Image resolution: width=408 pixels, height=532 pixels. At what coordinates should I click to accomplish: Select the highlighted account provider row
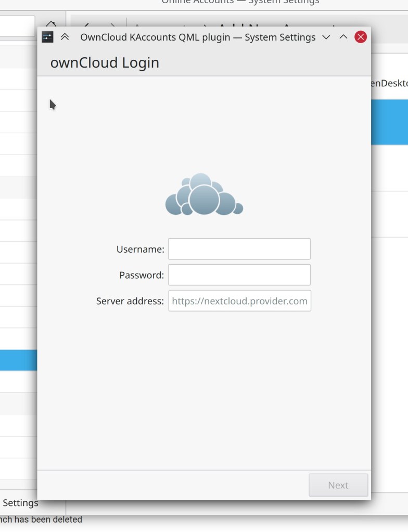(x=389, y=122)
